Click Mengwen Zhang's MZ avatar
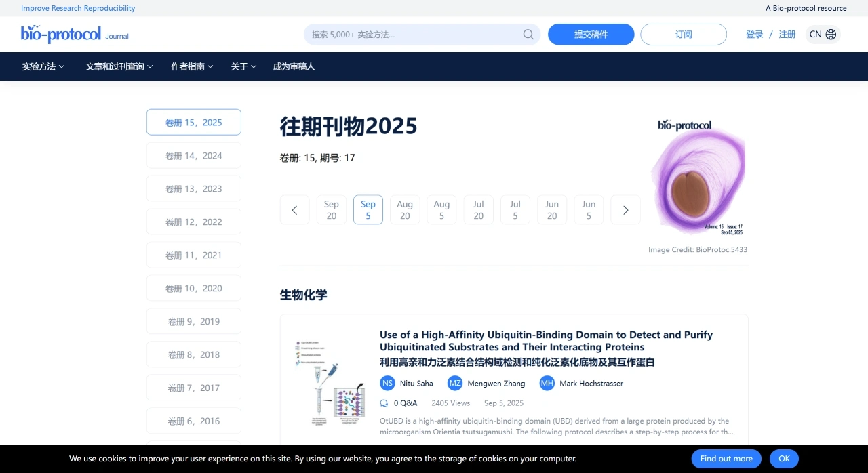868x473 pixels. click(x=455, y=383)
